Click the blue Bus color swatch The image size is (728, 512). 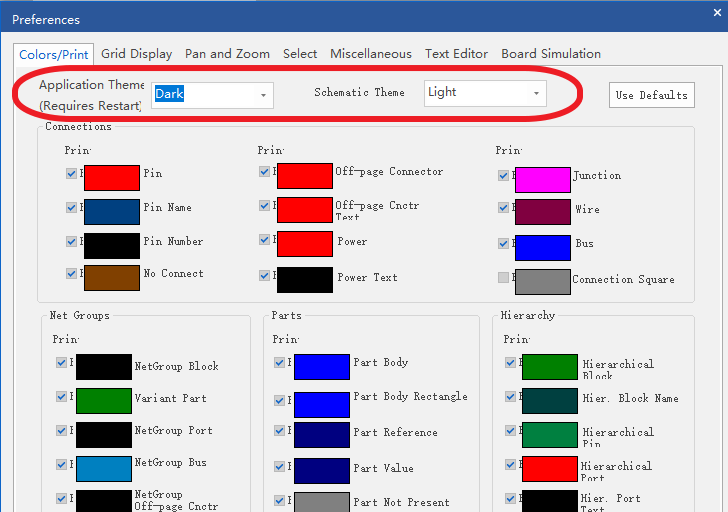coord(542,248)
